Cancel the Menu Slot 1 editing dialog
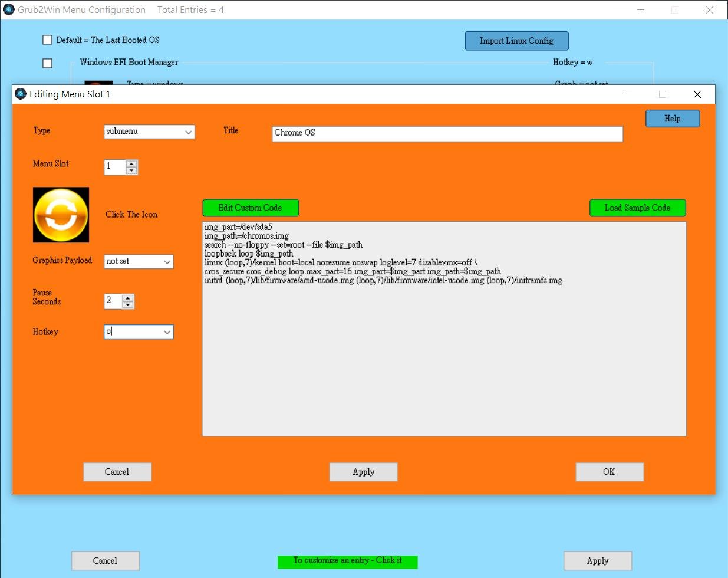 117,472
